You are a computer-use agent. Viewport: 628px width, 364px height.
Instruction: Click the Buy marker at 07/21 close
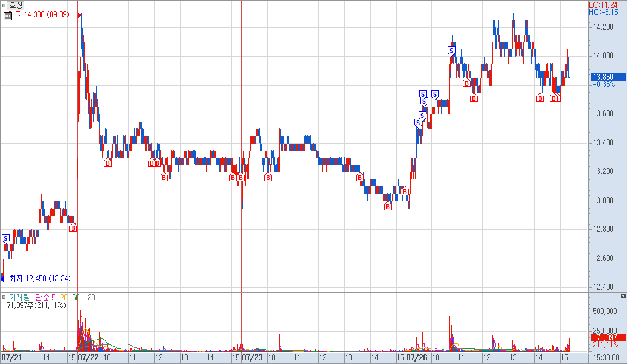(73, 228)
